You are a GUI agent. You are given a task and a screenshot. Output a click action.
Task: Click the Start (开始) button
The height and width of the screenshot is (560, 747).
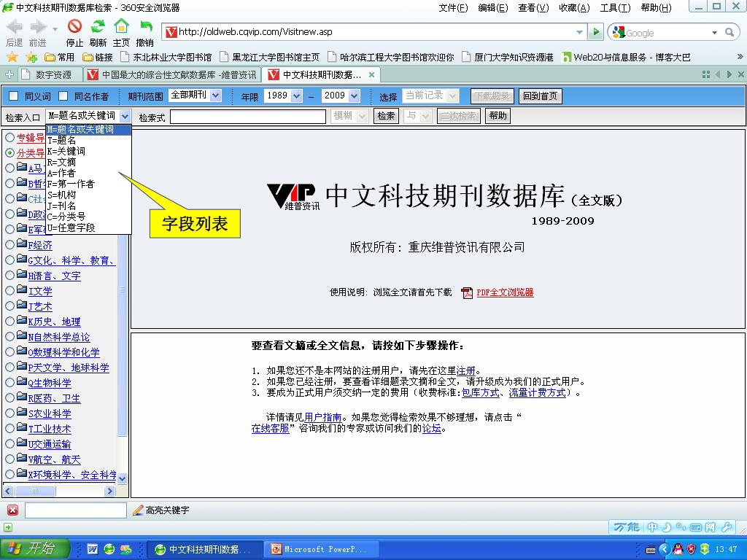pyautogui.click(x=35, y=548)
